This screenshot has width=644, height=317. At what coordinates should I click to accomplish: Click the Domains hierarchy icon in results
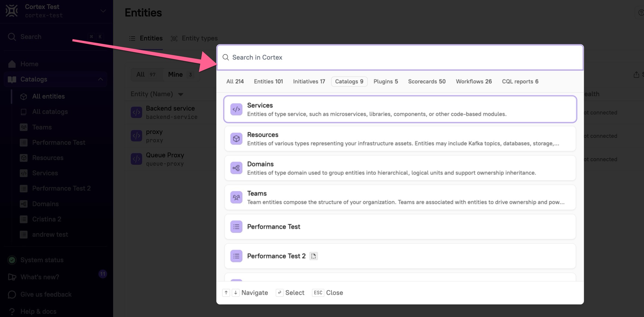(x=236, y=168)
